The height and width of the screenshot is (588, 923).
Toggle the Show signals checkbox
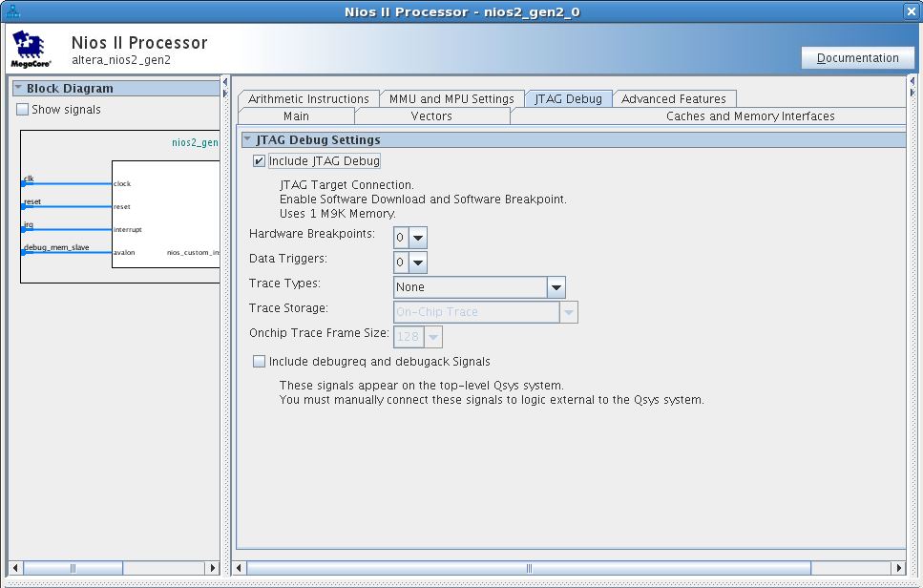click(22, 110)
